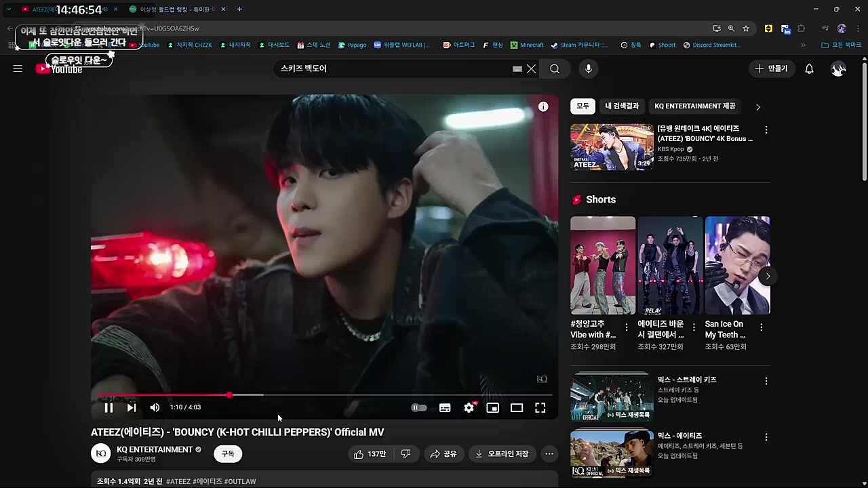Open the Chrome profile avatar
Image resolution: width=868 pixels, height=488 pixels.
click(x=842, y=28)
